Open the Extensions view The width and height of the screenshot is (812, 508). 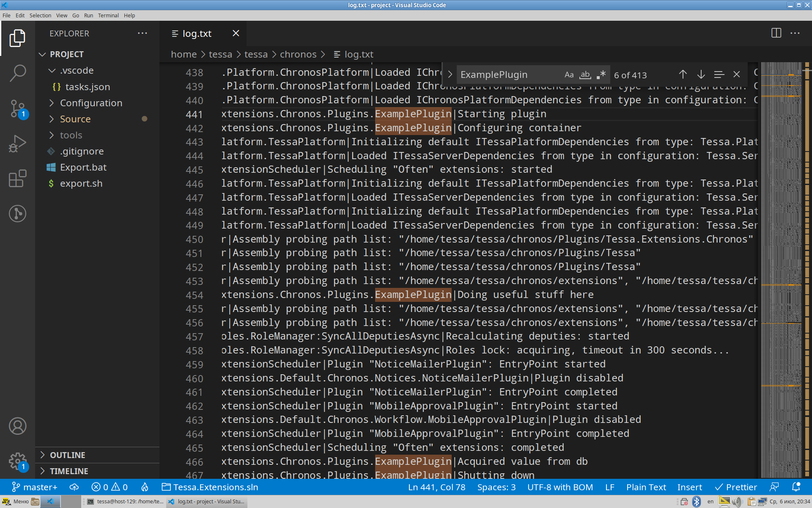pyautogui.click(x=17, y=179)
